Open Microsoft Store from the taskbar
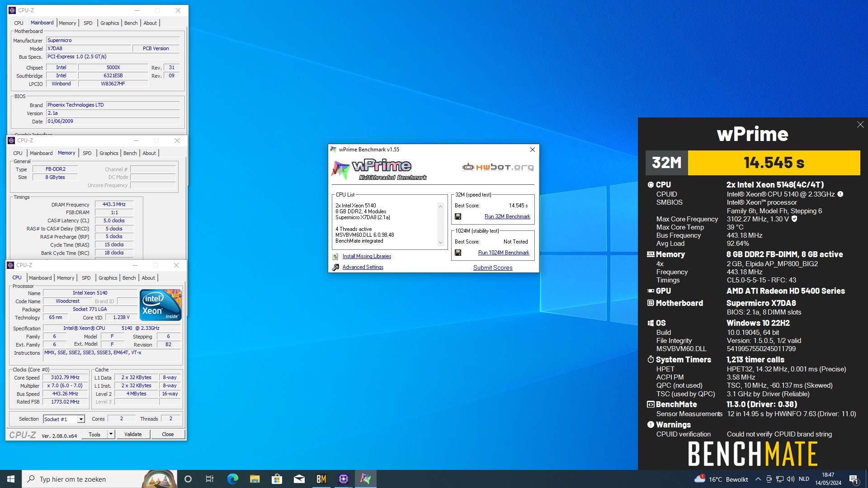868x488 pixels. click(x=277, y=479)
